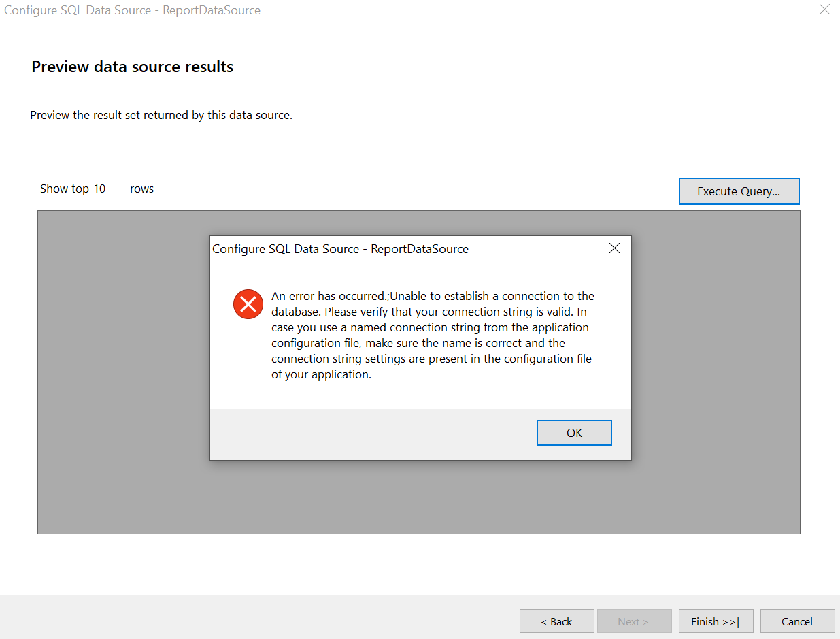The image size is (840, 639).
Task: Click the "Preview the result set" description text
Action: 161,115
